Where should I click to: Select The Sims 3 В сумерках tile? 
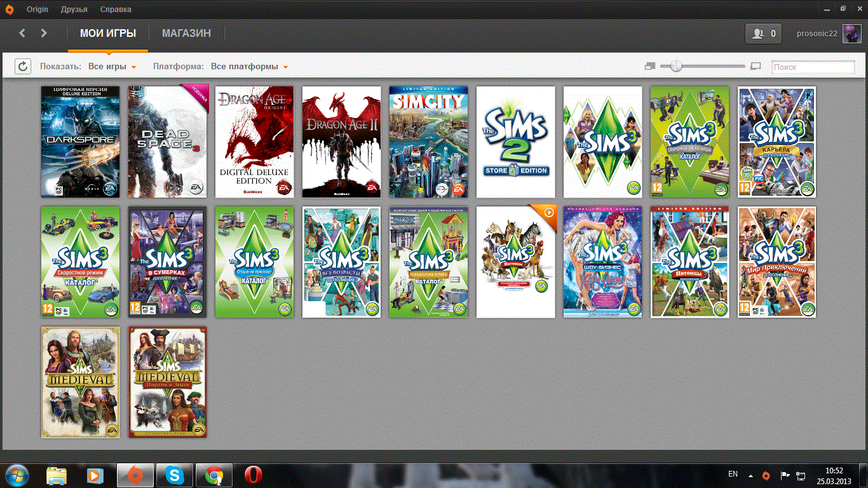point(168,262)
